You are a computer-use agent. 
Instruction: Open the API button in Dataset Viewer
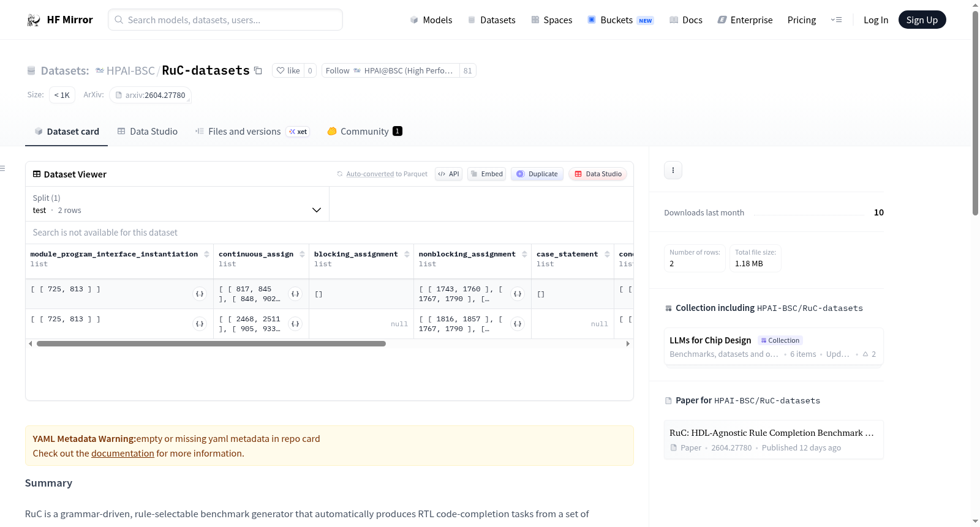[448, 174]
